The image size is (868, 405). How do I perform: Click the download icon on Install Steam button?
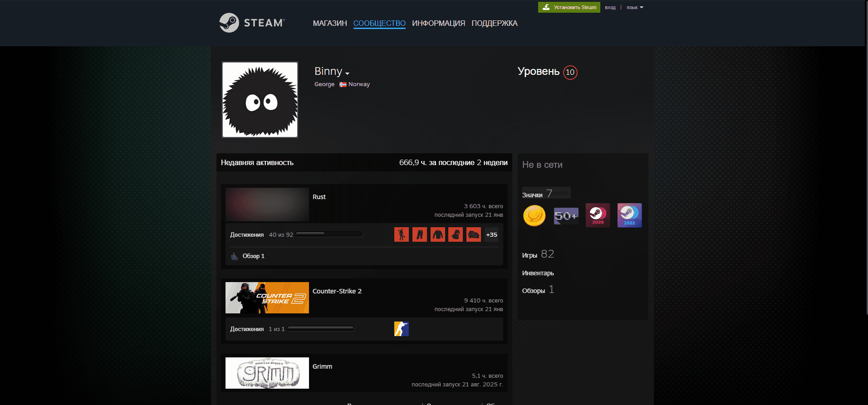tap(546, 7)
